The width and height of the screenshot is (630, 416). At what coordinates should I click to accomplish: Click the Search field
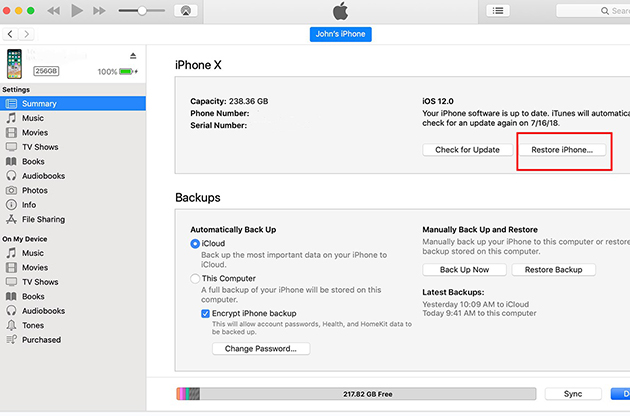pos(593,11)
